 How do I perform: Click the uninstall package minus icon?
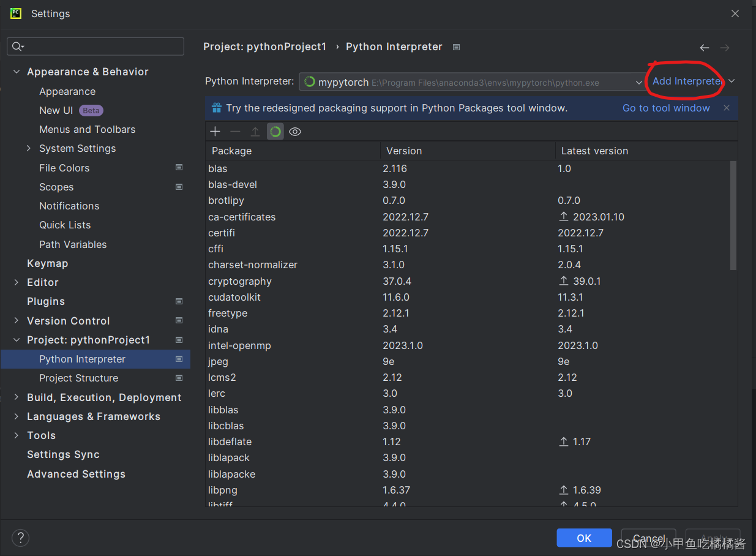point(235,132)
